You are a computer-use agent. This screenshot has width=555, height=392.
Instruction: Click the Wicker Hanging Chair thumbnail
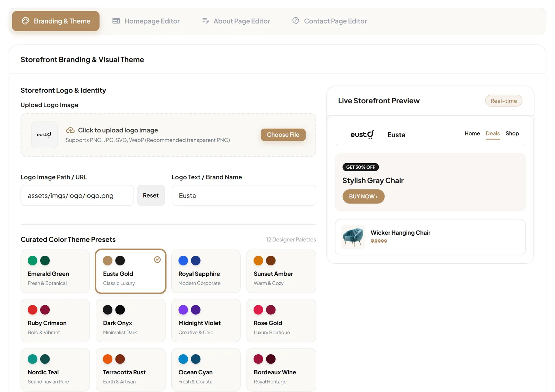353,237
